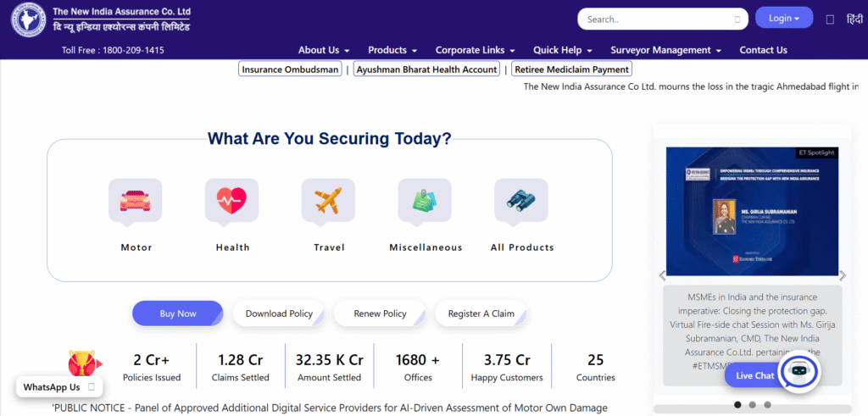Open Ayushman Bharat Health Account link

point(427,69)
